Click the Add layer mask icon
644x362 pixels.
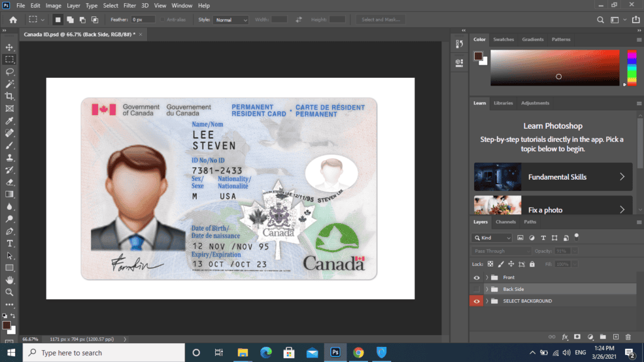(x=576, y=337)
